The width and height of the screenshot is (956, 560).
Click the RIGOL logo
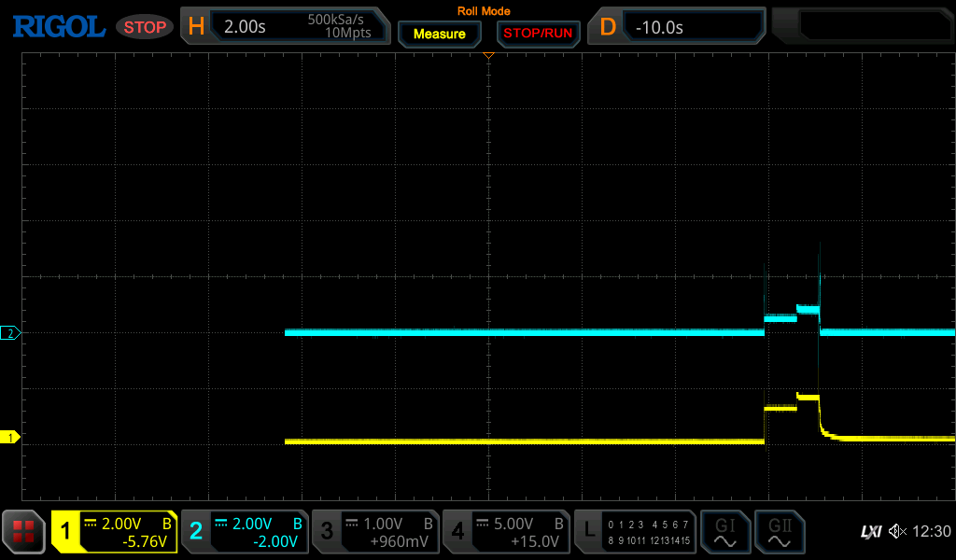tap(59, 27)
